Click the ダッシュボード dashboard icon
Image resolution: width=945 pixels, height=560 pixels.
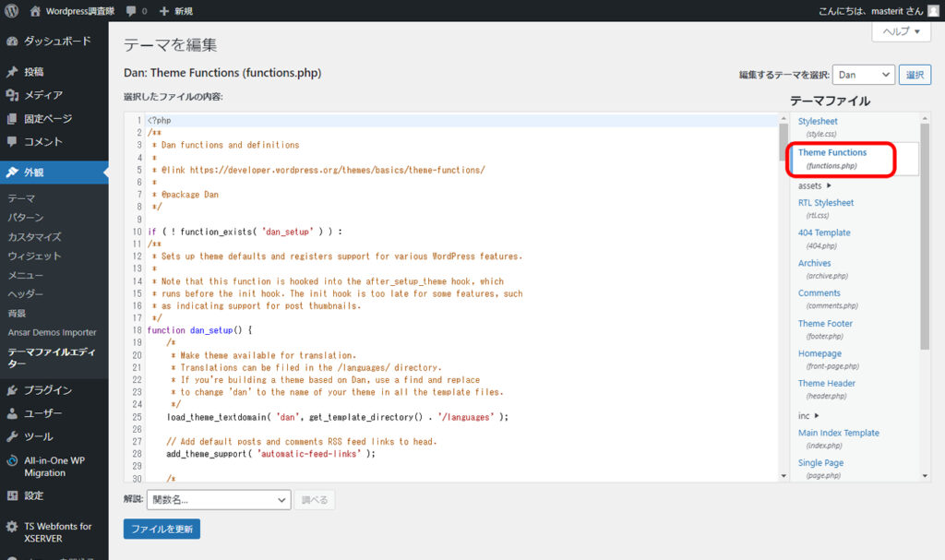(x=12, y=42)
